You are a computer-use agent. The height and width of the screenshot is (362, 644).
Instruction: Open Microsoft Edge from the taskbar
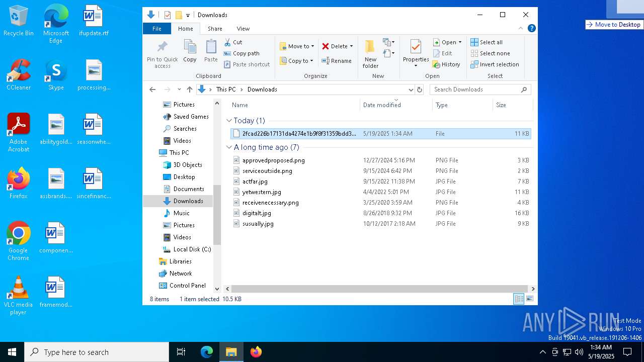tap(207, 352)
